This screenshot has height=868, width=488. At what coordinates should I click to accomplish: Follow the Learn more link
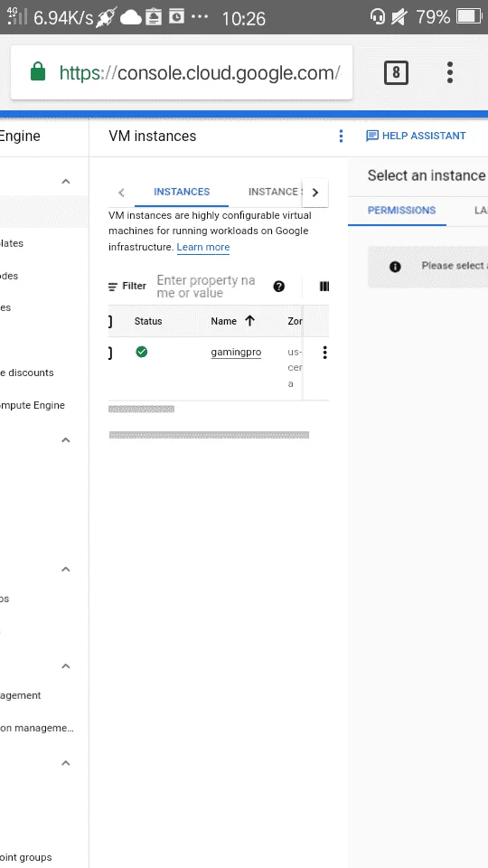(203, 247)
